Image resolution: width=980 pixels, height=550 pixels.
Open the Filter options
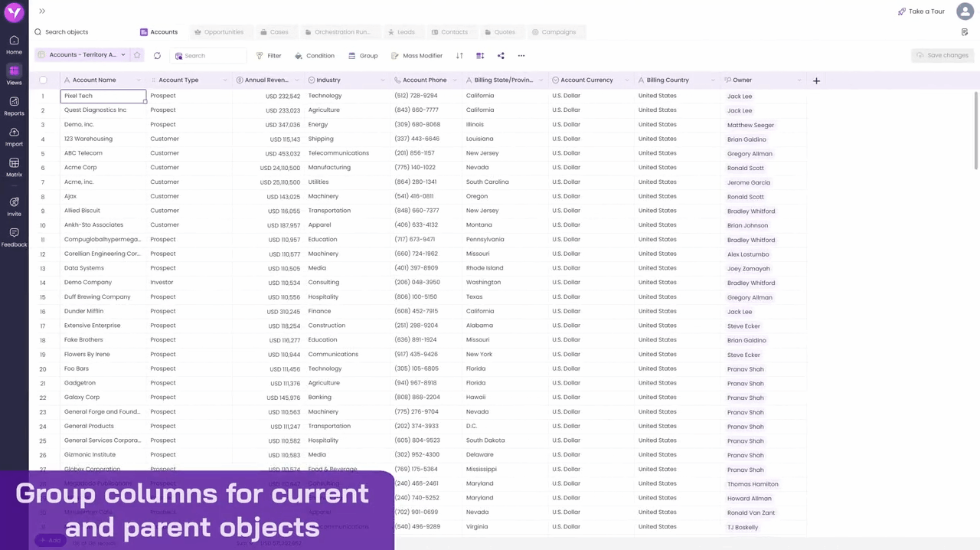[269, 56]
